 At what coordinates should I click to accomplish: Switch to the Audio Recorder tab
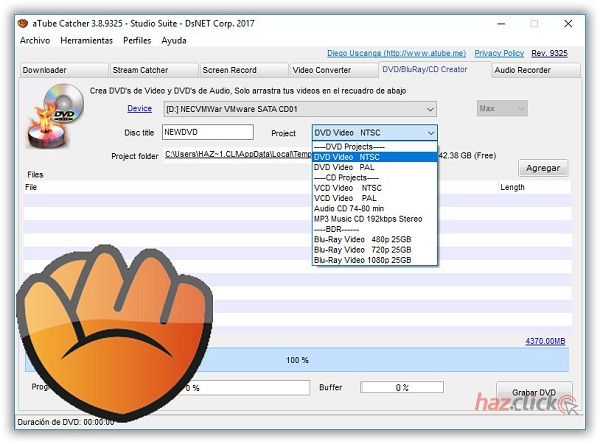[x=536, y=70]
